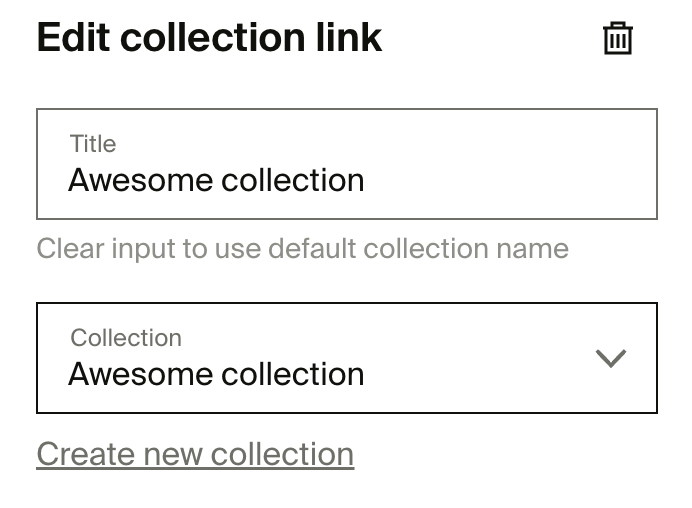Click the word 'Awesome' in Title input

pos(140,180)
